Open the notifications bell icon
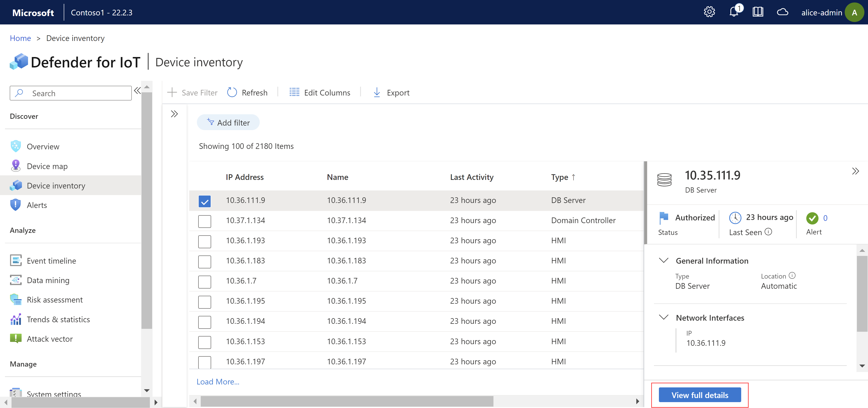Screen dimensions: 868x408 (x=734, y=12)
